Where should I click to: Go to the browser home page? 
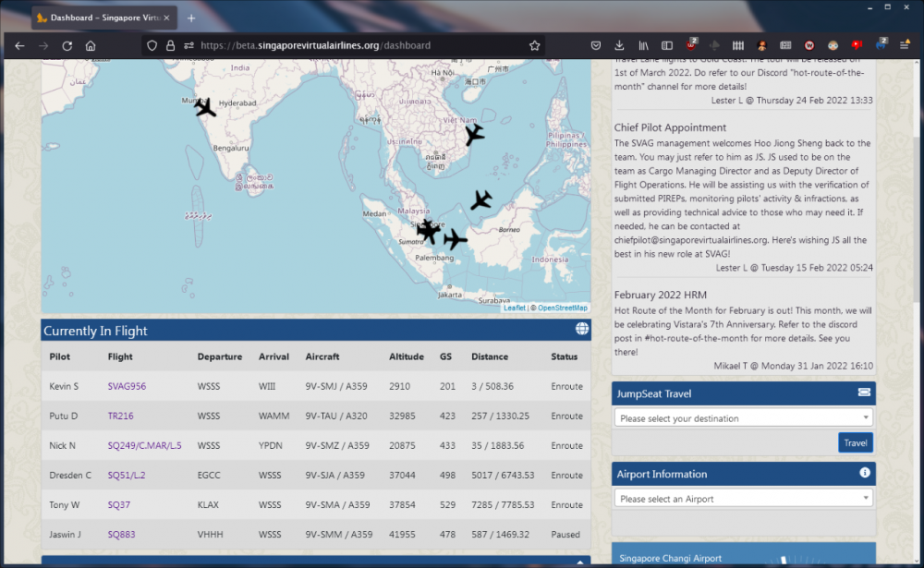(x=91, y=45)
